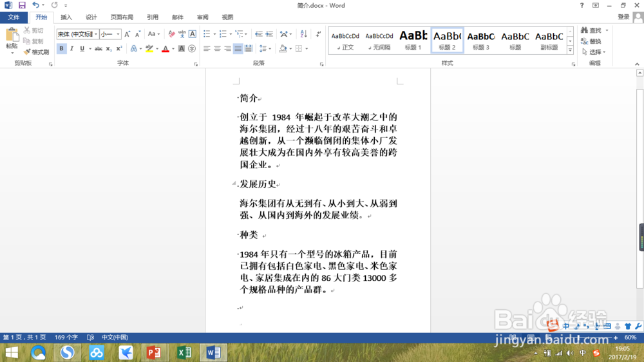
Task: Toggle justified alignment
Action: coord(238,48)
